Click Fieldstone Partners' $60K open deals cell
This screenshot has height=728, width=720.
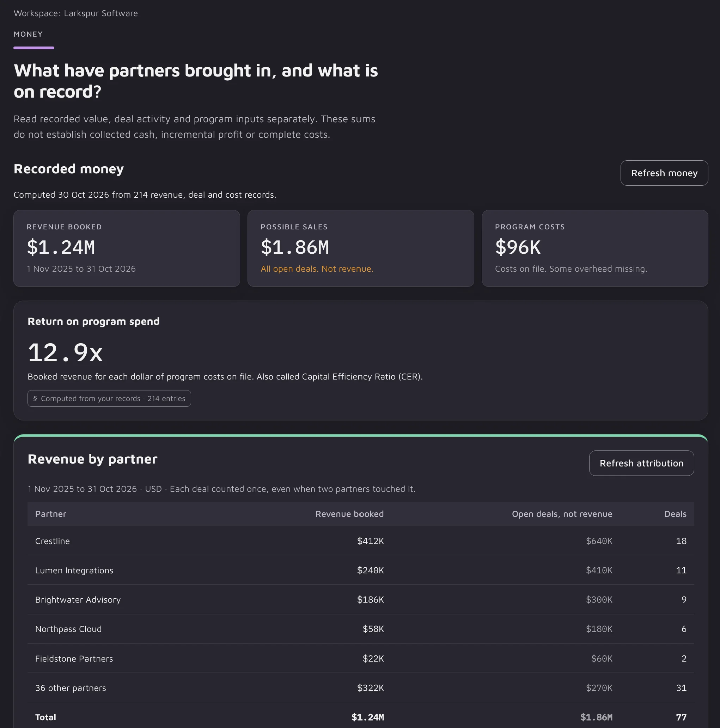point(602,659)
